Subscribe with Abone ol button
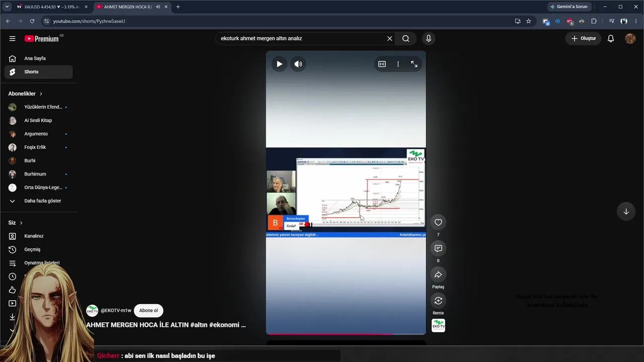Screen dimensions: 644x362 148,310
